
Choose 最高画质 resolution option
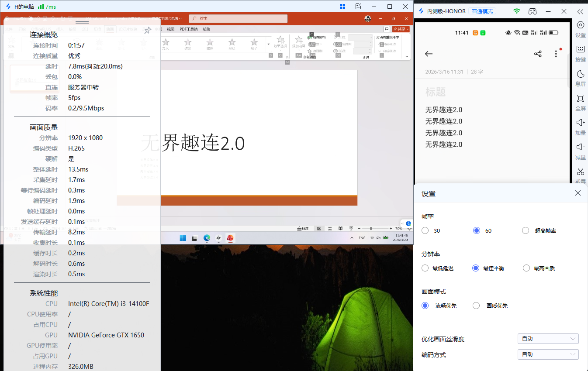click(526, 268)
